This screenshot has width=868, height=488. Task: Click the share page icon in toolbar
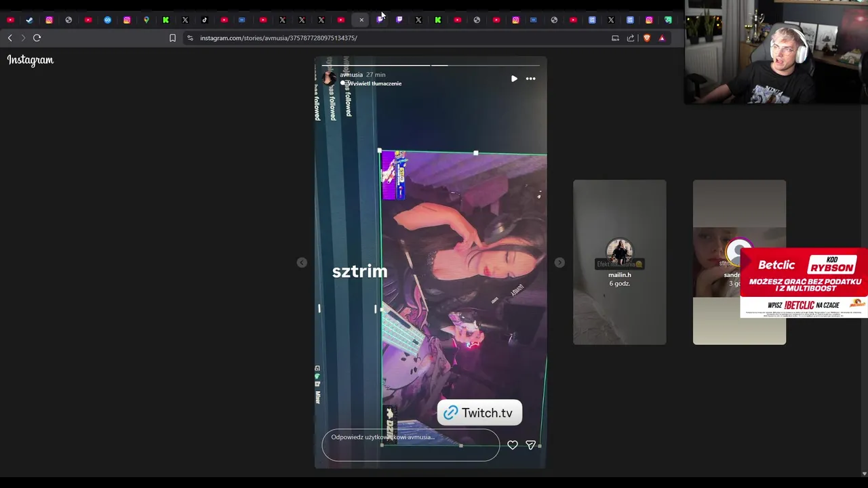tap(631, 38)
